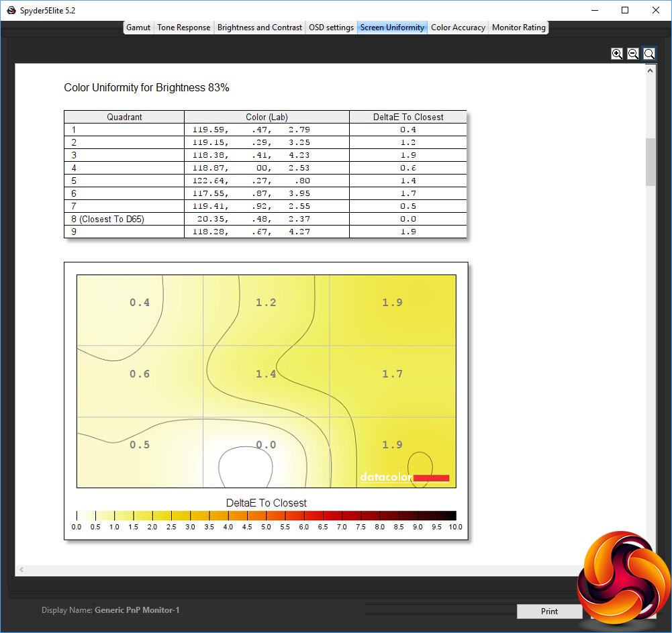Click the 0.6 label on uniformity map
Viewport: 672px width, 633px height.
point(140,374)
